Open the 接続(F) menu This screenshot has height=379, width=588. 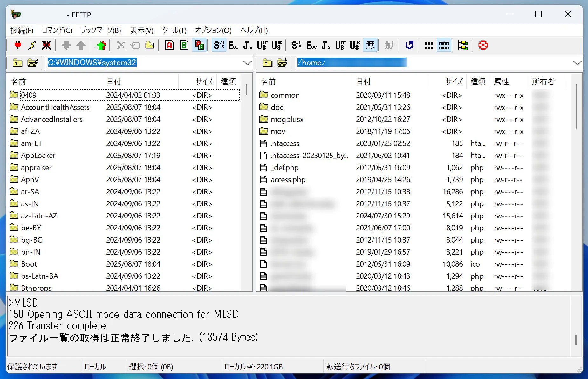pyautogui.click(x=22, y=30)
